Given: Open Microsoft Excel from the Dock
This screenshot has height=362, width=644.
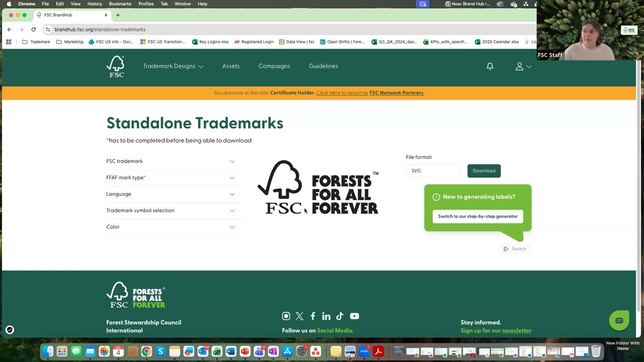Looking at the screenshot, I should click(217, 351).
